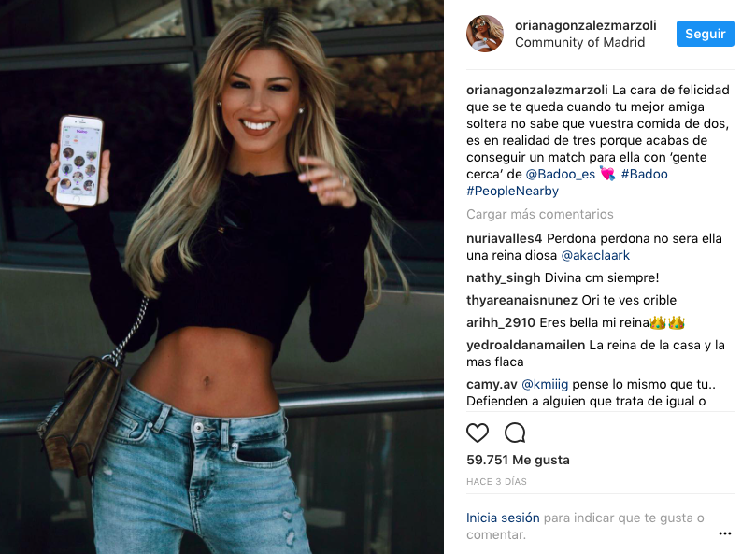Open the orianagonzalezmarzoli username in header
Screen dimensions: 756x554
click(x=585, y=25)
